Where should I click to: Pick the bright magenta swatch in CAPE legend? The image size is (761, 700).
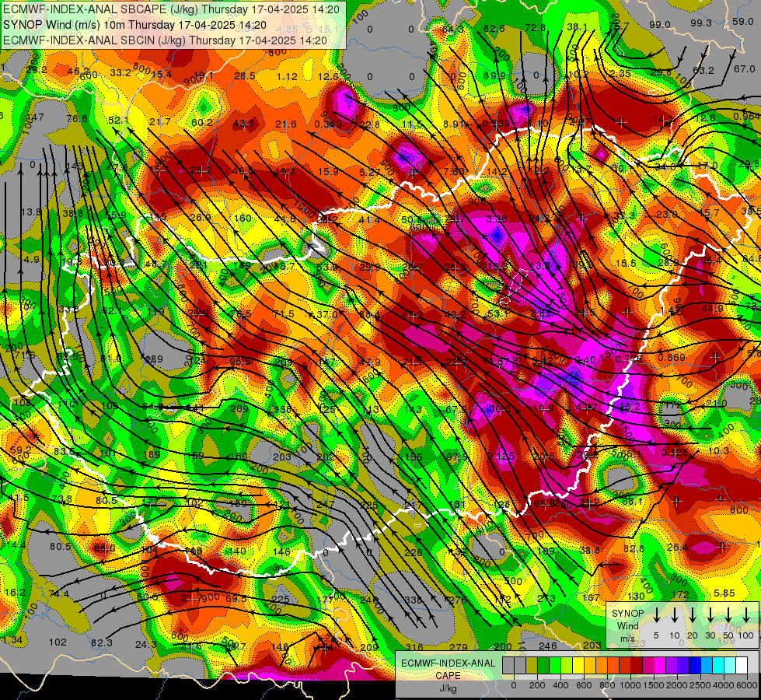pyautogui.click(x=660, y=666)
